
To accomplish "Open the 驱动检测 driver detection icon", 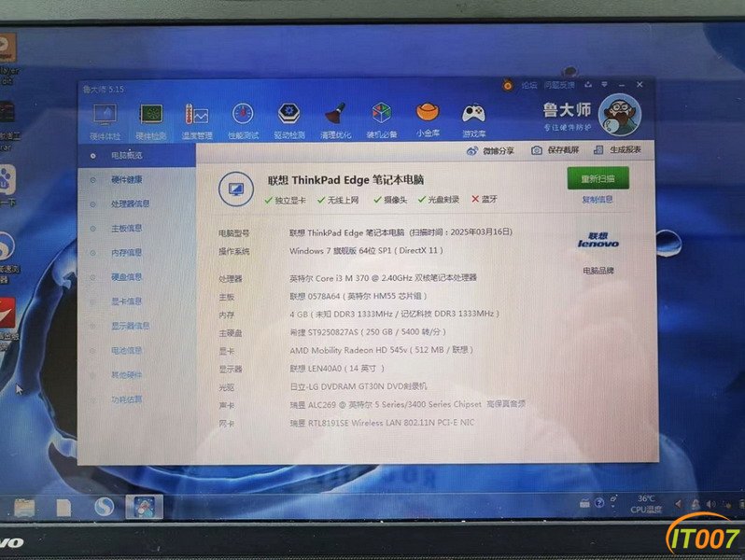I will coord(288,120).
